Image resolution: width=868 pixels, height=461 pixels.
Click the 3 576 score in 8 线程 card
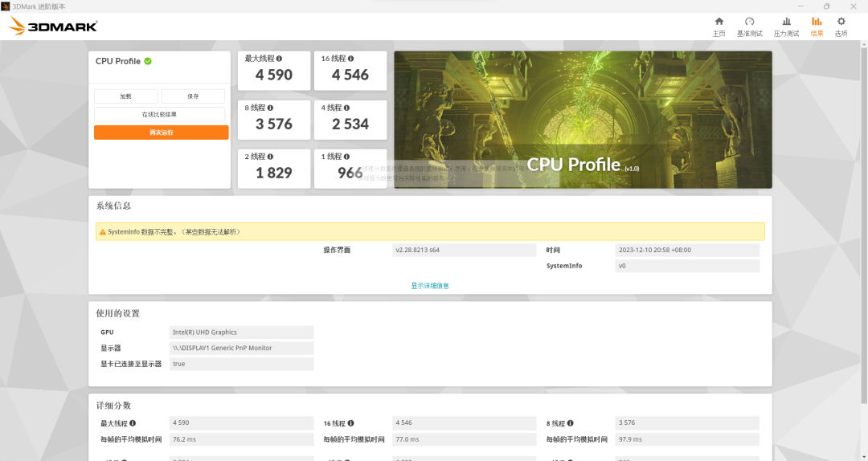(274, 124)
